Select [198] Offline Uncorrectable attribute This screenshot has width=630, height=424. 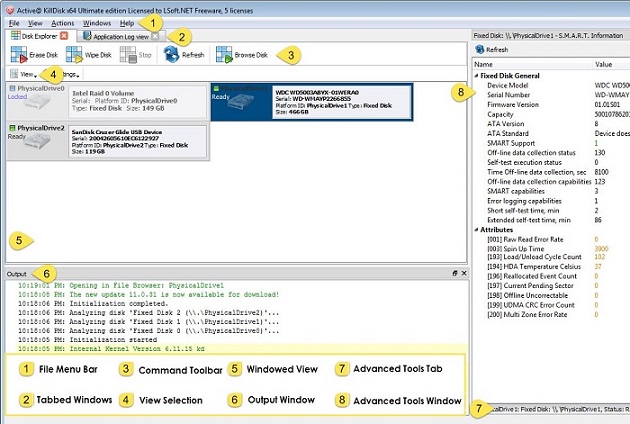[551, 295]
